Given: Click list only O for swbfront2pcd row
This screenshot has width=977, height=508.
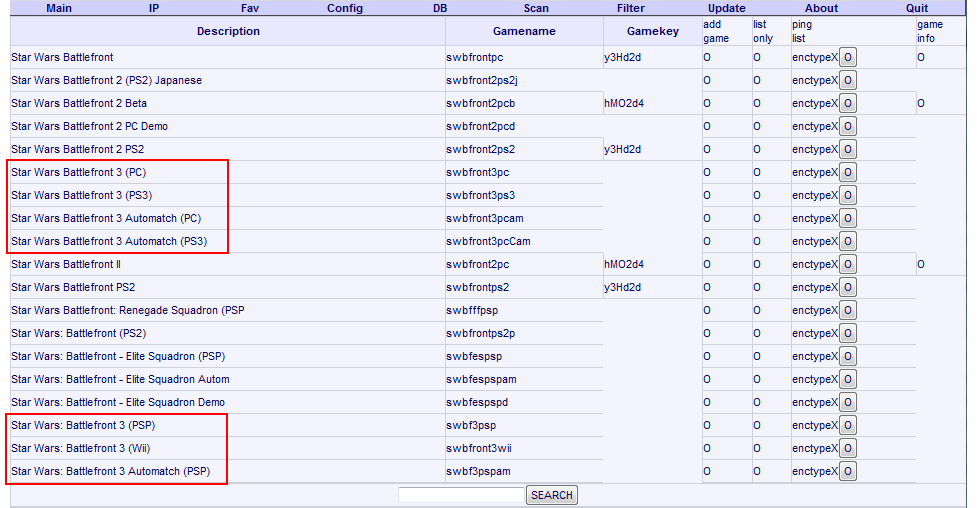Looking at the screenshot, I should click(x=757, y=127).
